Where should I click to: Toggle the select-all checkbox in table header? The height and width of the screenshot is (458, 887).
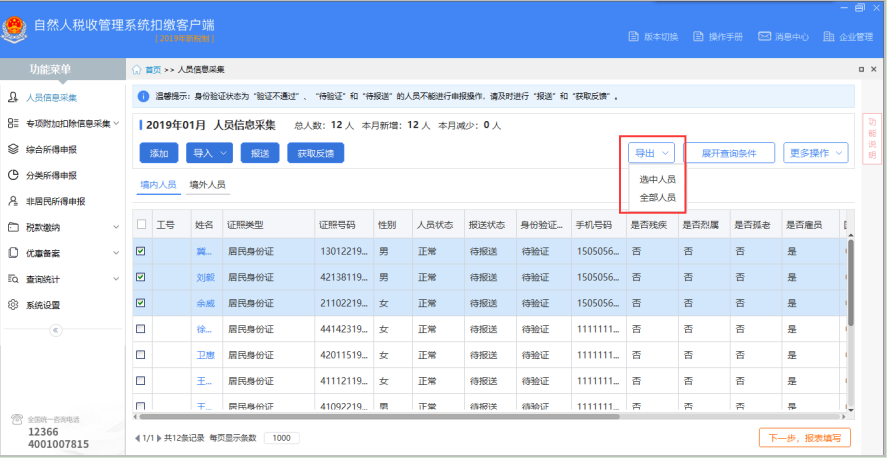[x=141, y=224]
